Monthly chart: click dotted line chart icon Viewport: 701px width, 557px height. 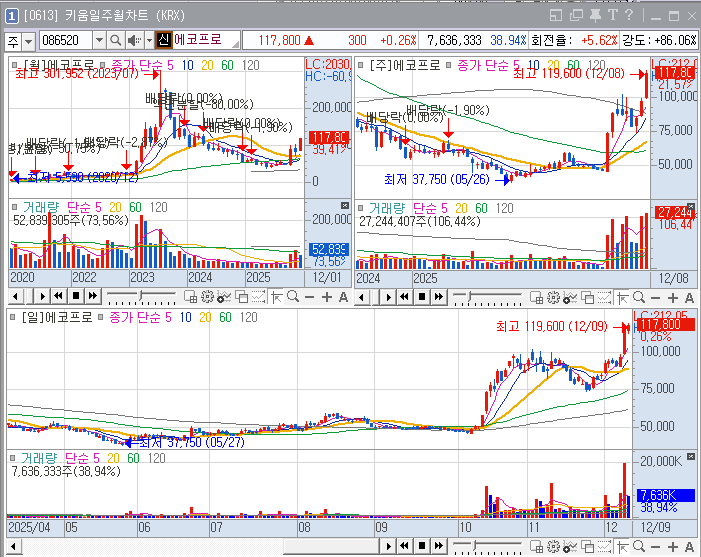click(x=258, y=297)
